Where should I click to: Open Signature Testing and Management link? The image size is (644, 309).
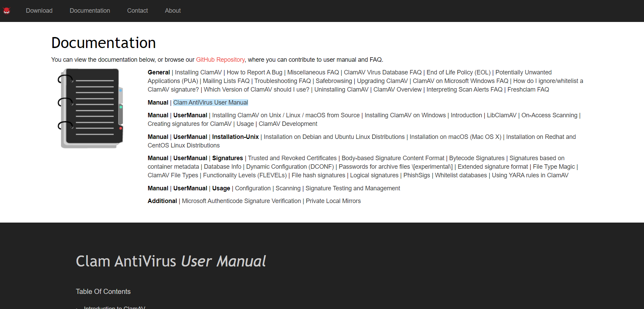pyautogui.click(x=353, y=188)
